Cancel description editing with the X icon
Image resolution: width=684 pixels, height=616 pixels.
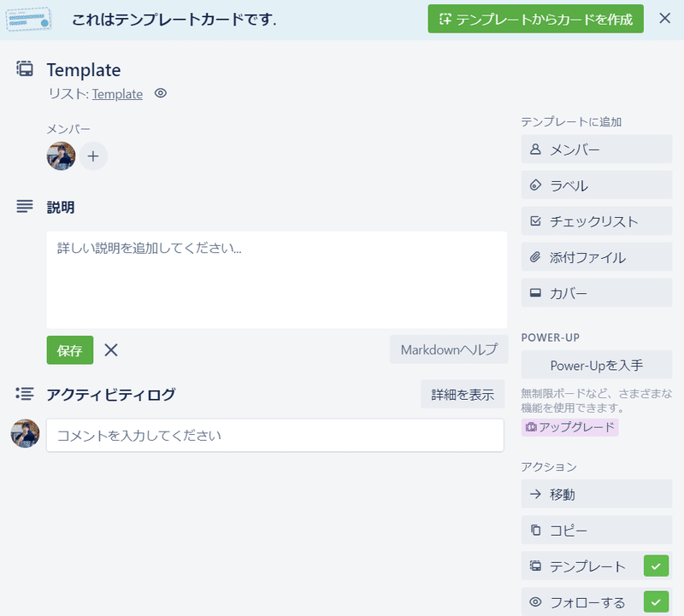[x=111, y=349]
